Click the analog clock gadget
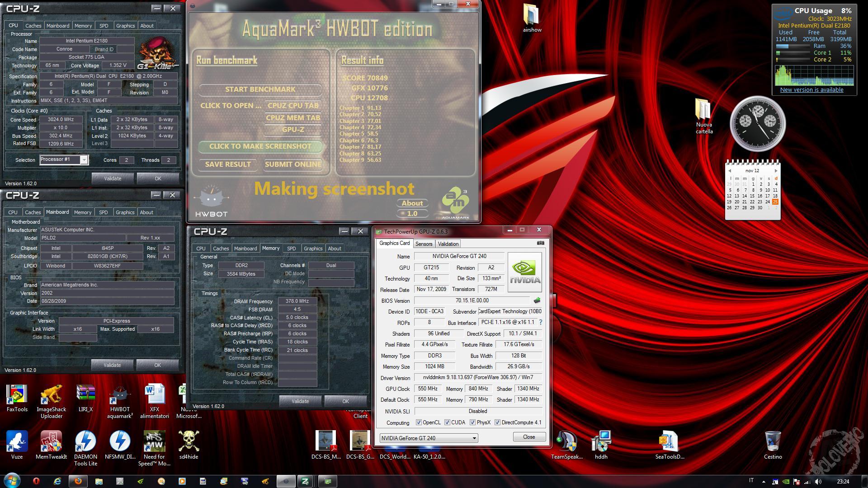 (758, 123)
